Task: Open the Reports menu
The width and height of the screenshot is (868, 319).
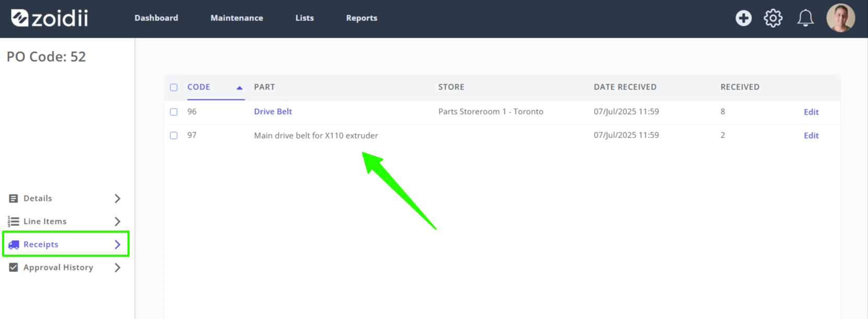Action: click(362, 18)
